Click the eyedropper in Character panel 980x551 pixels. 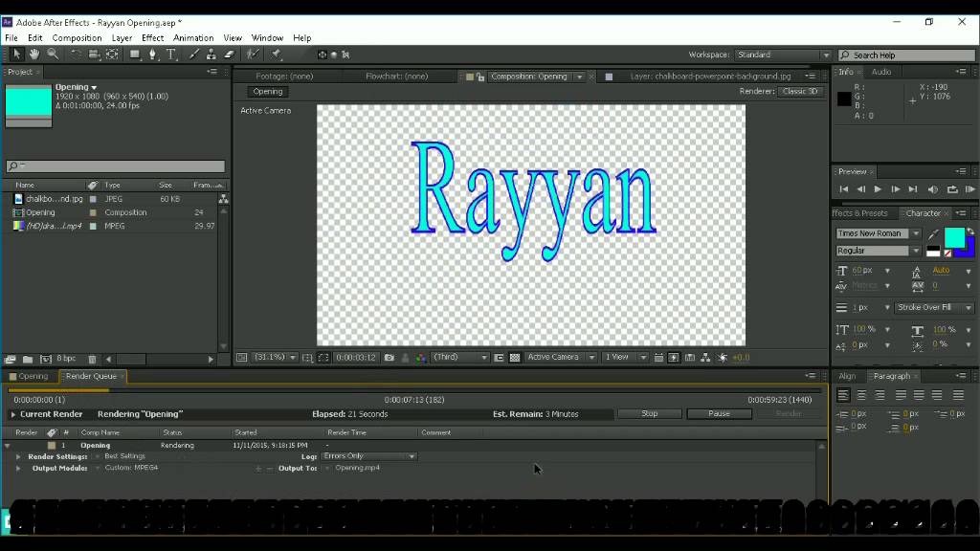click(933, 234)
